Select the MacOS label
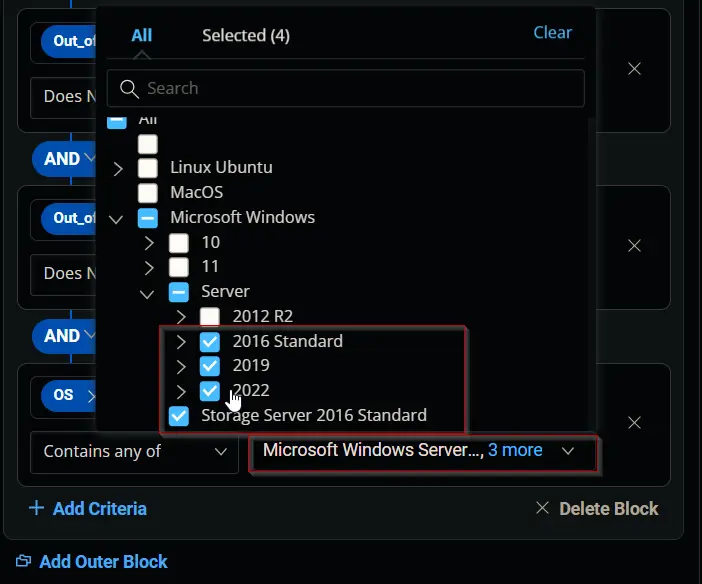Viewport: 702px width, 584px height. (197, 193)
